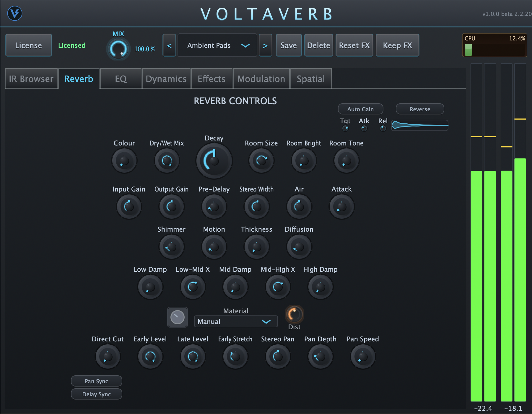Click the round clock-style button beside Material
Image resolution: width=532 pixels, height=414 pixels.
178,317
